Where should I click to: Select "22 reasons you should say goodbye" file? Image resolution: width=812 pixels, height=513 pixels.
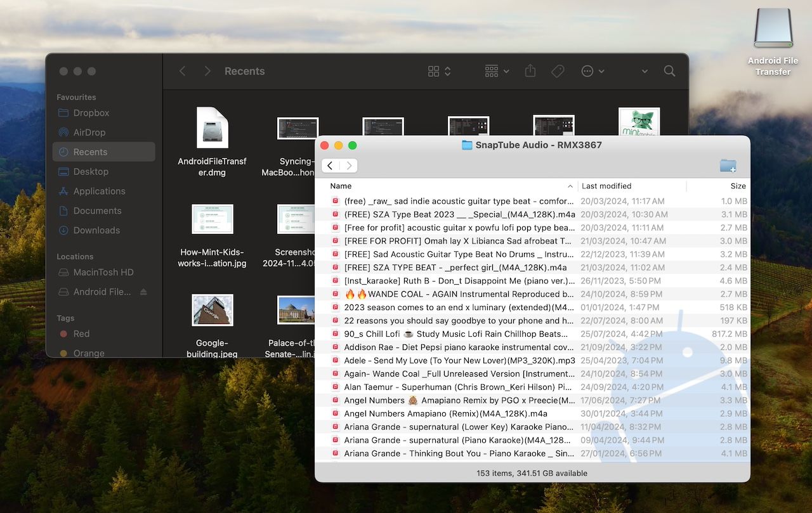532,321
